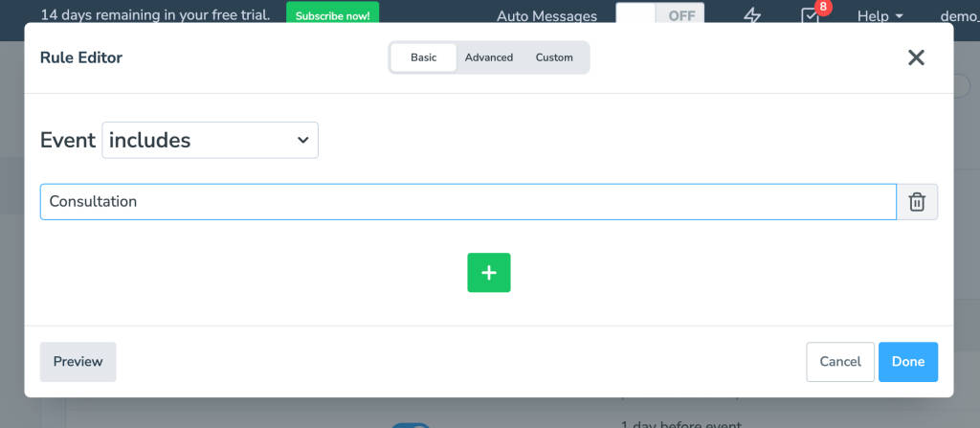This screenshot has height=428, width=980.
Task: Click the Rule Editor title
Action: (81, 57)
